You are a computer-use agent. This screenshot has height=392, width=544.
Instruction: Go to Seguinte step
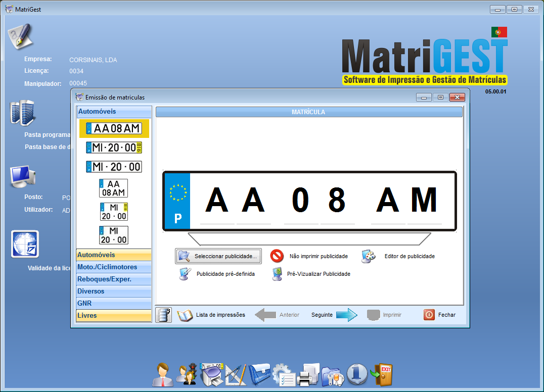pyautogui.click(x=334, y=315)
